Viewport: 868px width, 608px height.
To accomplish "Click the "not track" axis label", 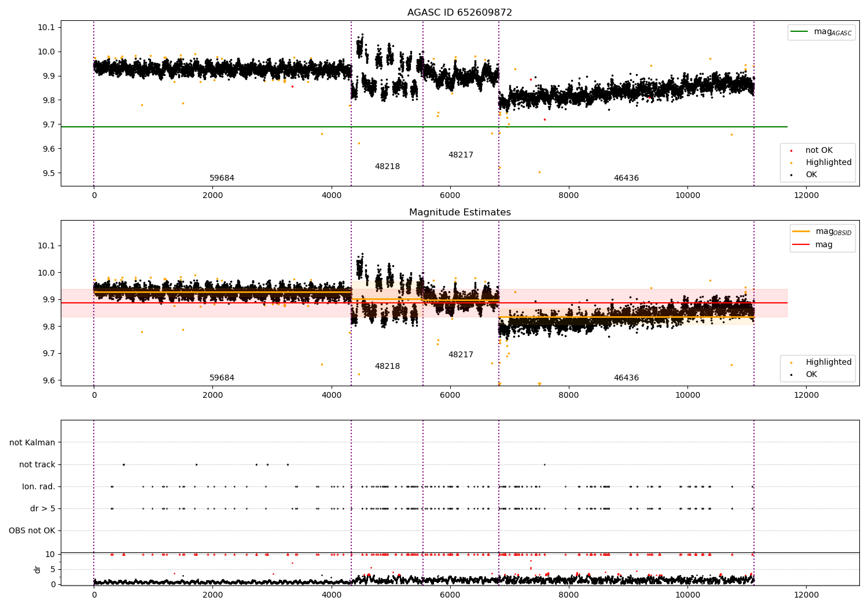I will 37,464.
